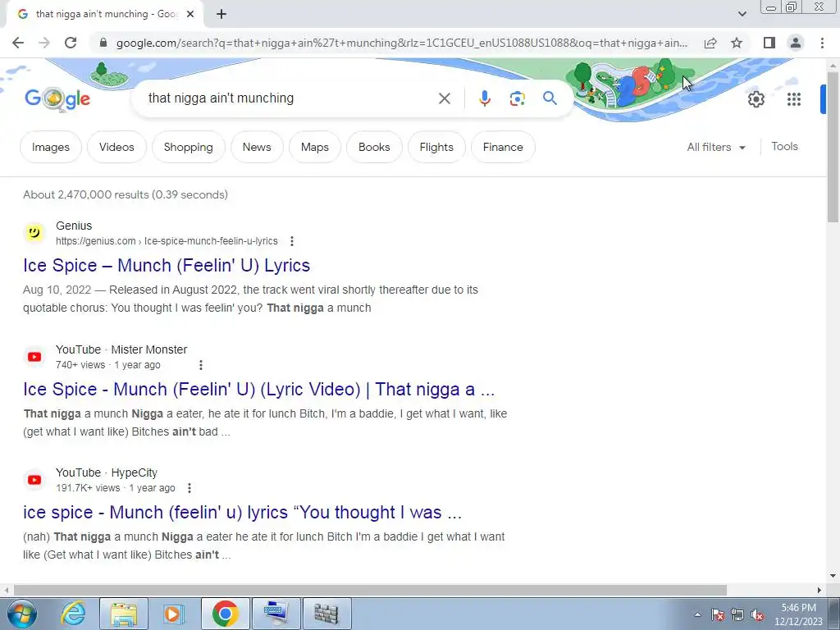Click the network tray icon
The height and width of the screenshot is (630, 840).
(x=737, y=614)
